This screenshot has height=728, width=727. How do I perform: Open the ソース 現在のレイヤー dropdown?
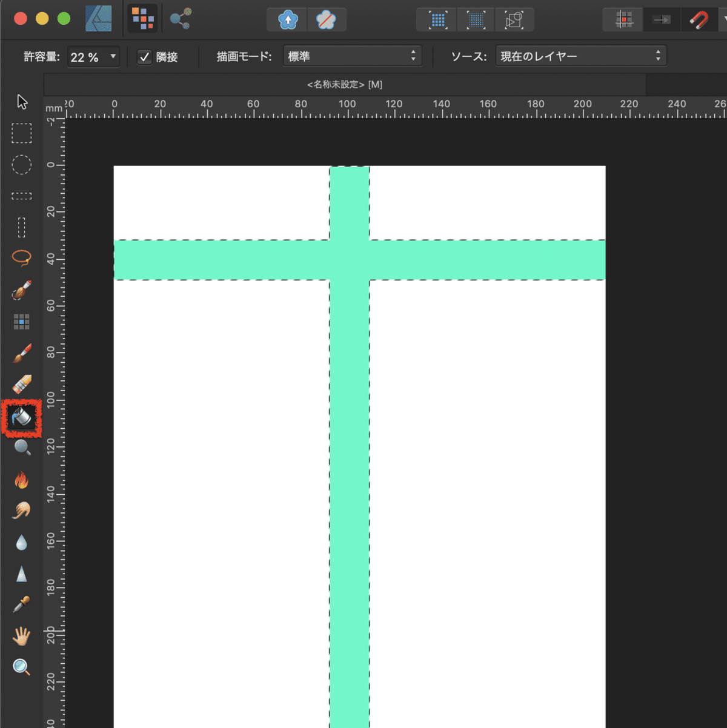tap(581, 56)
